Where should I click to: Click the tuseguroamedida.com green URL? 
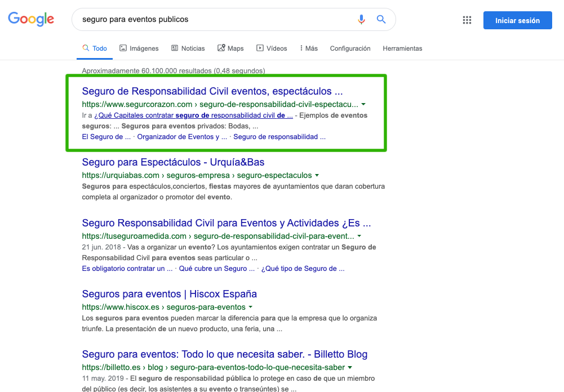point(218,237)
